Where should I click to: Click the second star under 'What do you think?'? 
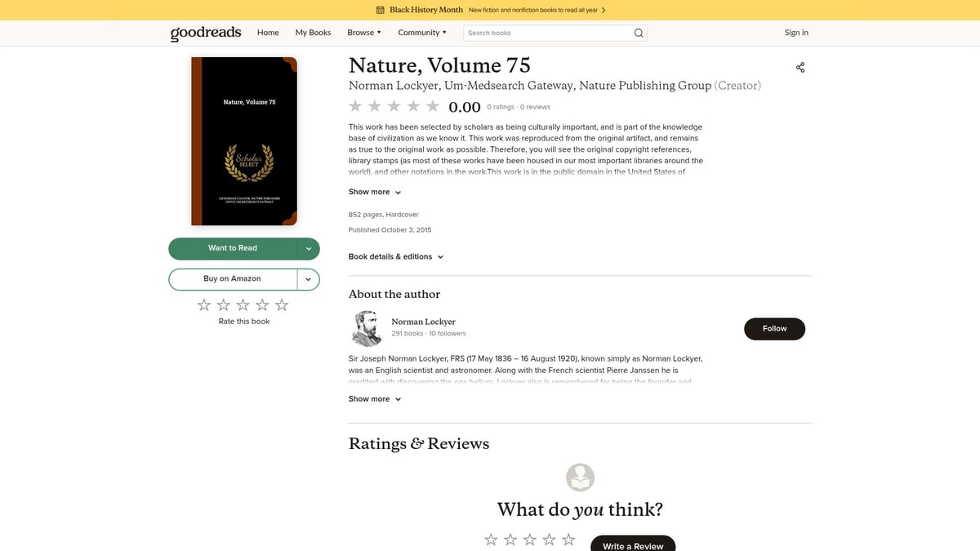(510, 540)
